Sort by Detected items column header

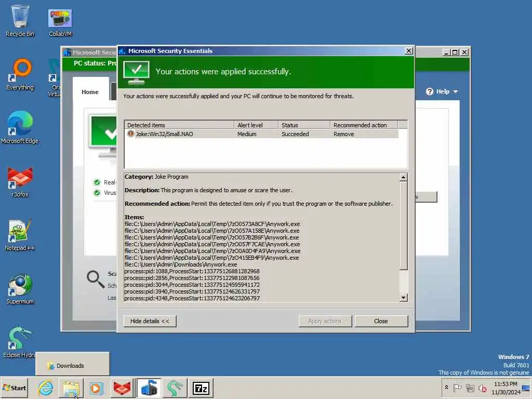(x=179, y=125)
